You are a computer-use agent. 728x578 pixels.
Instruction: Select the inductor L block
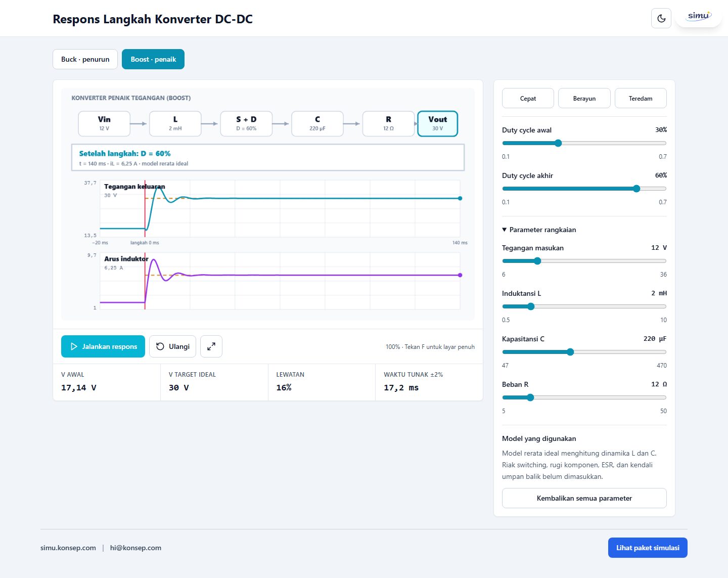tap(175, 124)
